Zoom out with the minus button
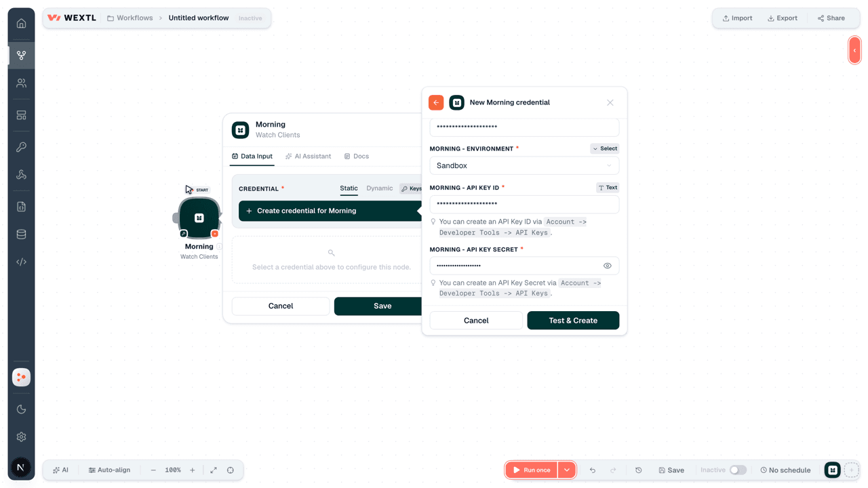 [153, 470]
